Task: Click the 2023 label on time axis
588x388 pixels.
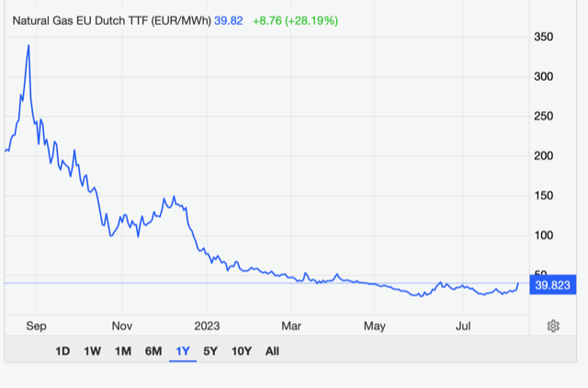Action: (x=207, y=326)
